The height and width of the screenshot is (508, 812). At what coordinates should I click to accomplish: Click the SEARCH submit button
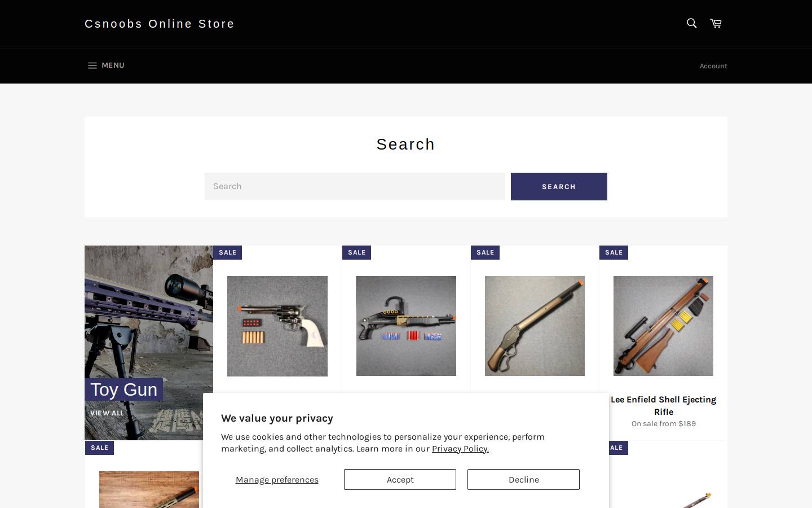(559, 186)
